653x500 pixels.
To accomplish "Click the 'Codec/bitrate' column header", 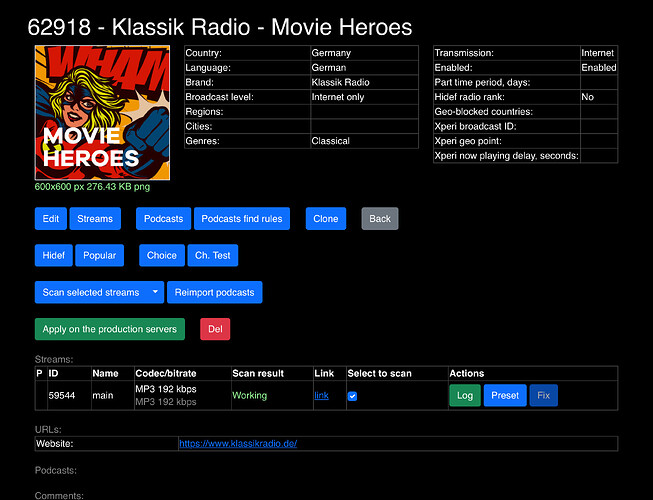I will click(166, 373).
